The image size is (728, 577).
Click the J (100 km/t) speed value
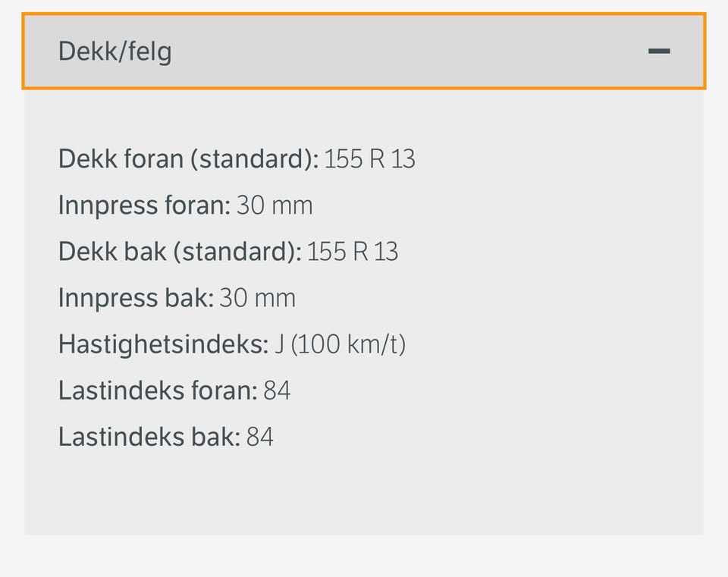point(340,344)
